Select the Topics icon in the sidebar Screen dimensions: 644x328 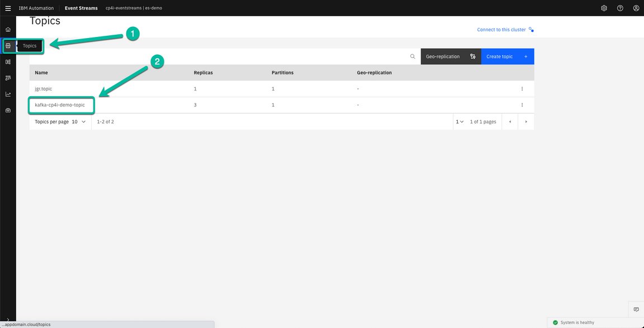(x=7, y=46)
